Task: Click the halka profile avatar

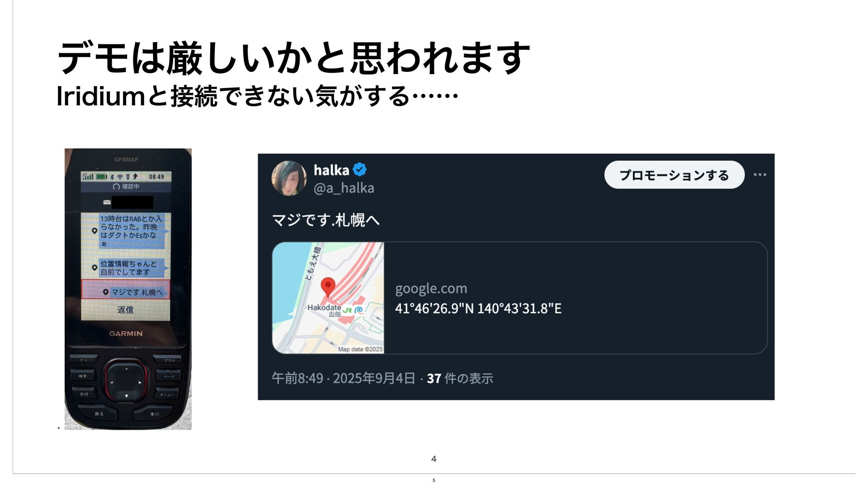Action: click(x=289, y=178)
